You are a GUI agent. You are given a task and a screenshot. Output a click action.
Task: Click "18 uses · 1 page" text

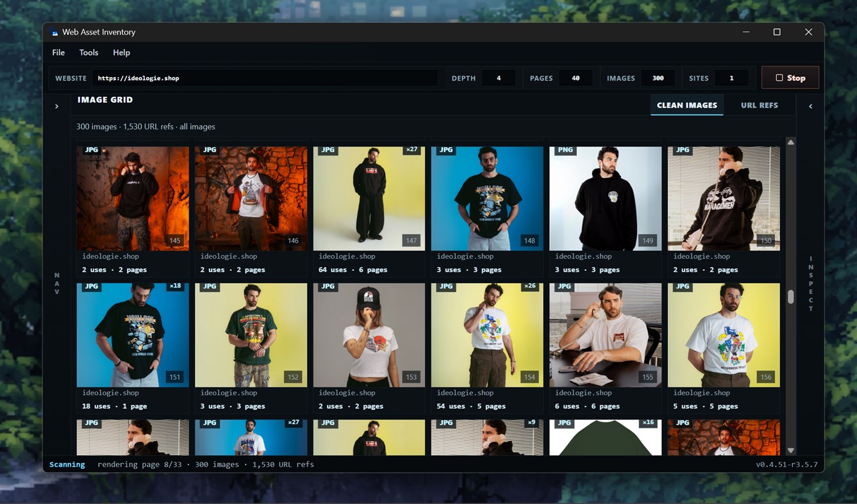pyautogui.click(x=114, y=406)
